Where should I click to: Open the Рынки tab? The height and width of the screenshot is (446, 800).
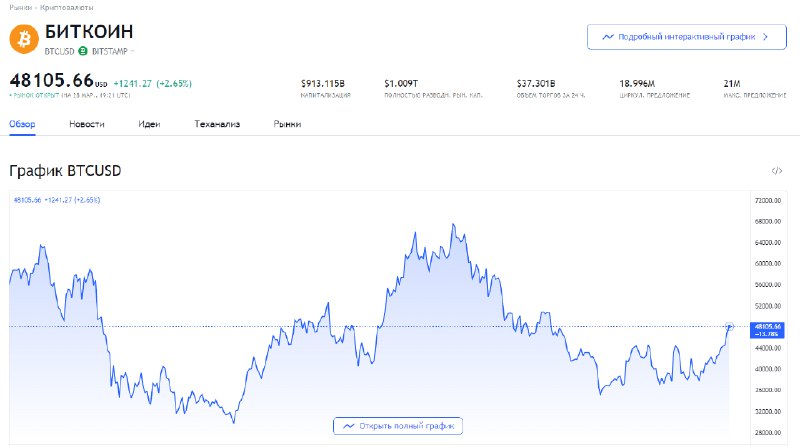click(x=287, y=124)
